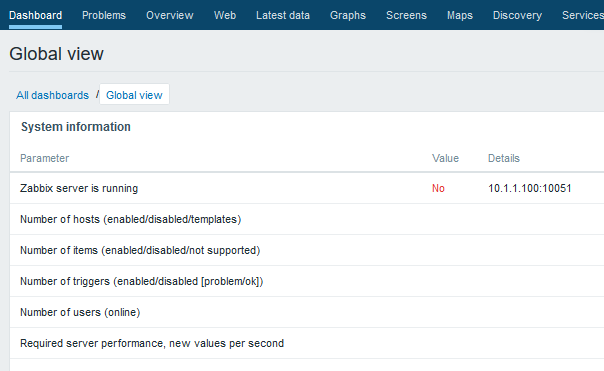Go to the Discovery tab
The height and width of the screenshot is (371, 604).
(517, 15)
